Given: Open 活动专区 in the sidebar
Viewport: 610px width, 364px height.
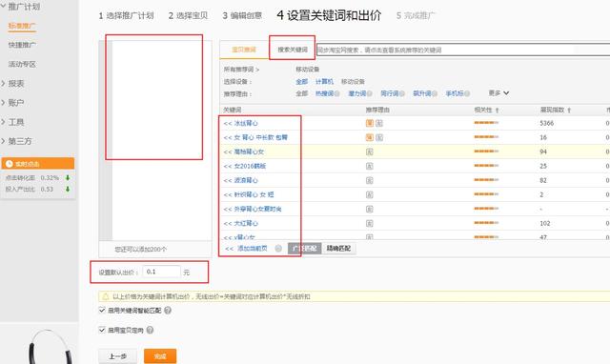Looking at the screenshot, I should tap(22, 64).
